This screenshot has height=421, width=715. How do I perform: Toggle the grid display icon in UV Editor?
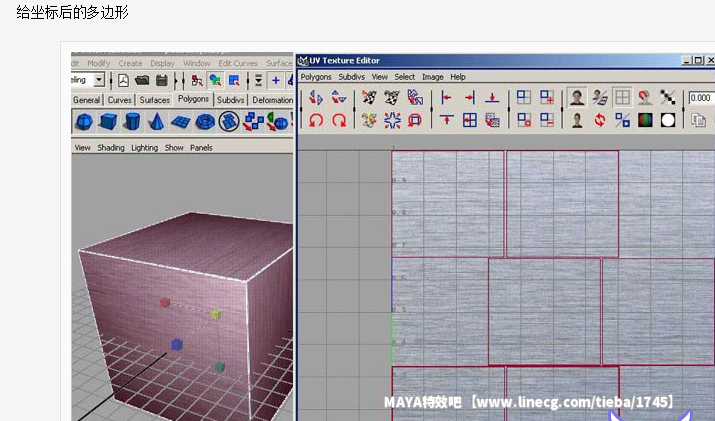coord(622,98)
